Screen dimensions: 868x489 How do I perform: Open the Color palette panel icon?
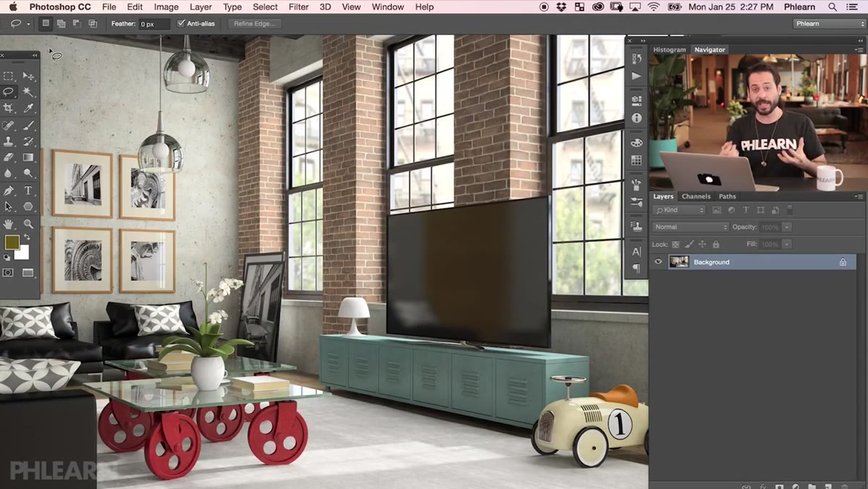click(637, 143)
